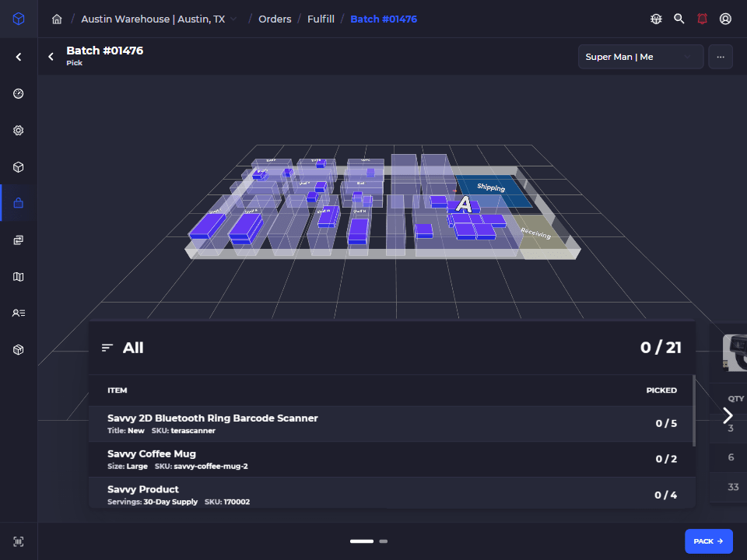Open the shopping bag orders icon

19,203
